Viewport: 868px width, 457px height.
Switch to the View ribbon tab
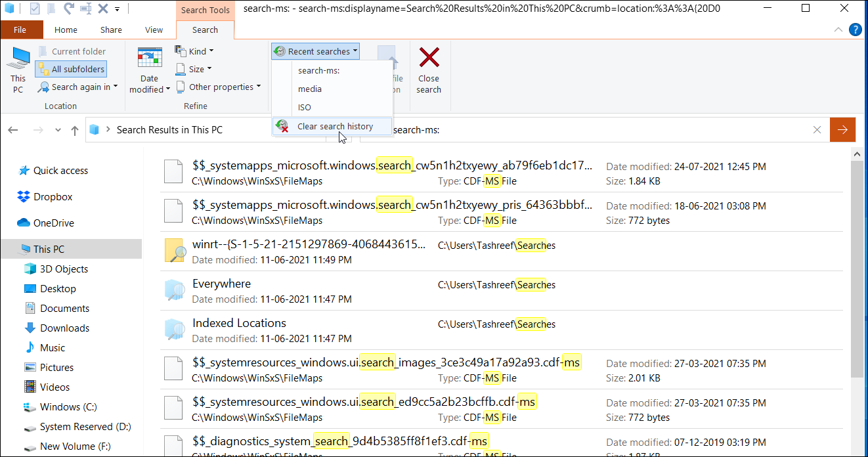point(154,30)
